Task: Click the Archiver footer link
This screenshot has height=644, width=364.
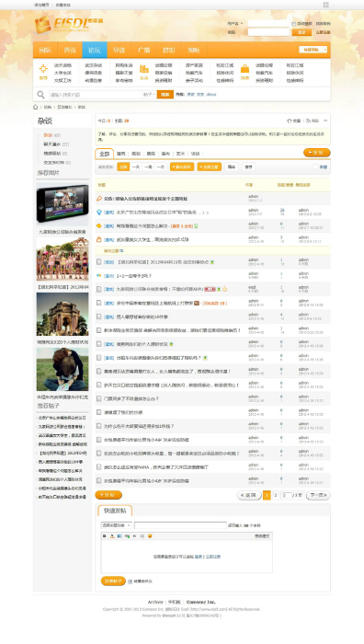Action: [155, 602]
